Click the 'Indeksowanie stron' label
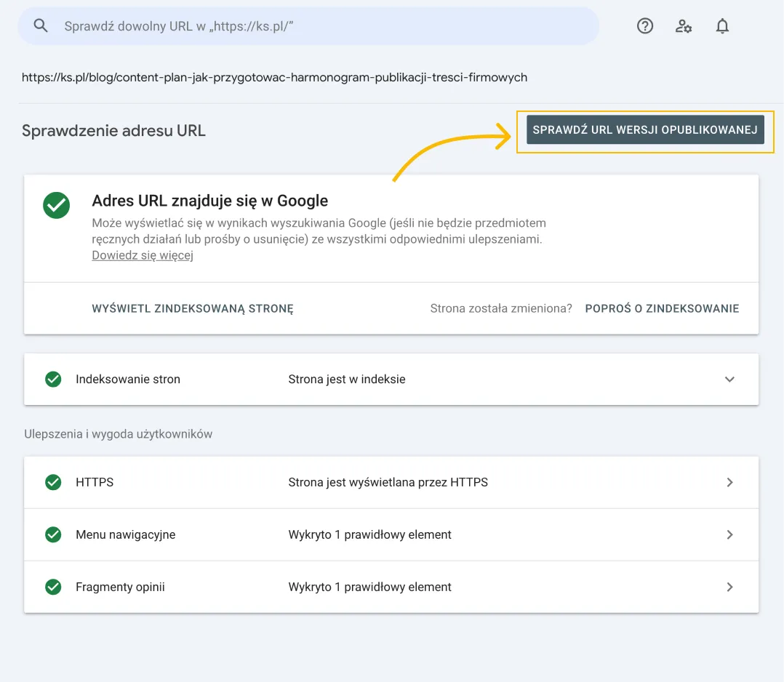Image resolution: width=784 pixels, height=682 pixels. (x=128, y=379)
